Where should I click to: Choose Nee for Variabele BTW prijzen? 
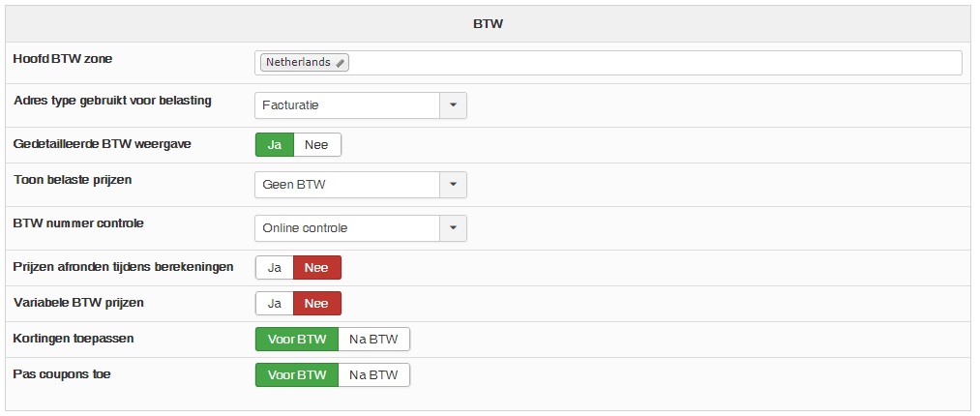[316, 304]
